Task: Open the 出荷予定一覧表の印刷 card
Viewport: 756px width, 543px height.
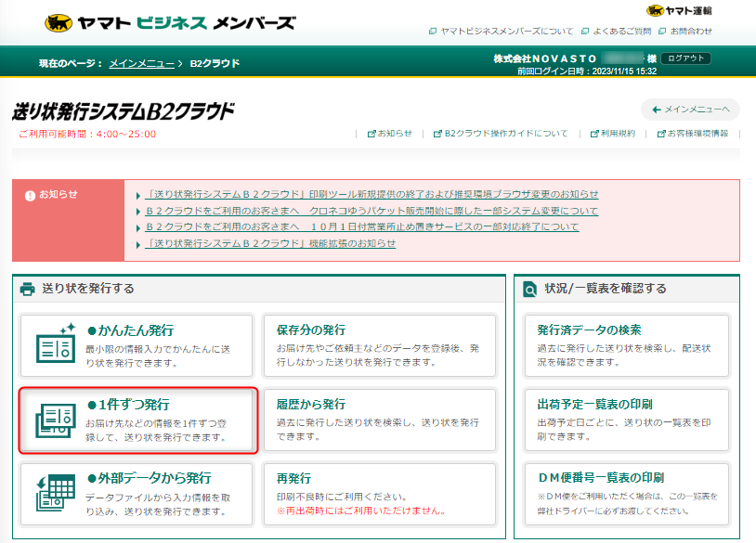Action: 627,420
